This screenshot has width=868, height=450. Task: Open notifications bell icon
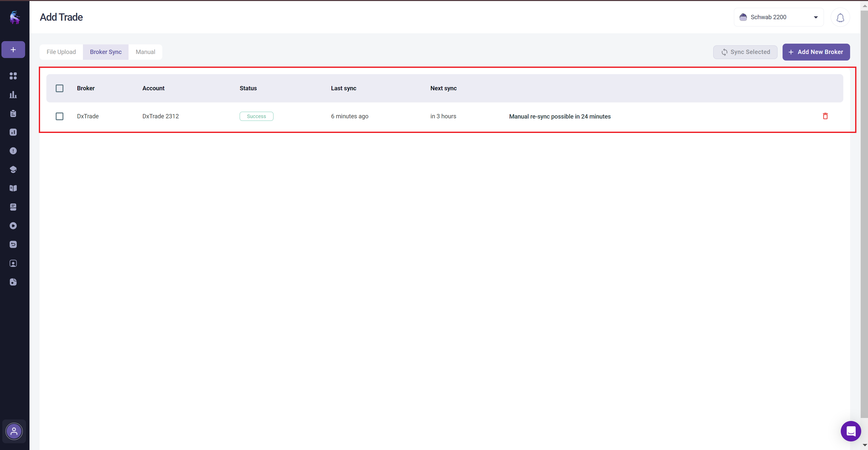(x=840, y=18)
